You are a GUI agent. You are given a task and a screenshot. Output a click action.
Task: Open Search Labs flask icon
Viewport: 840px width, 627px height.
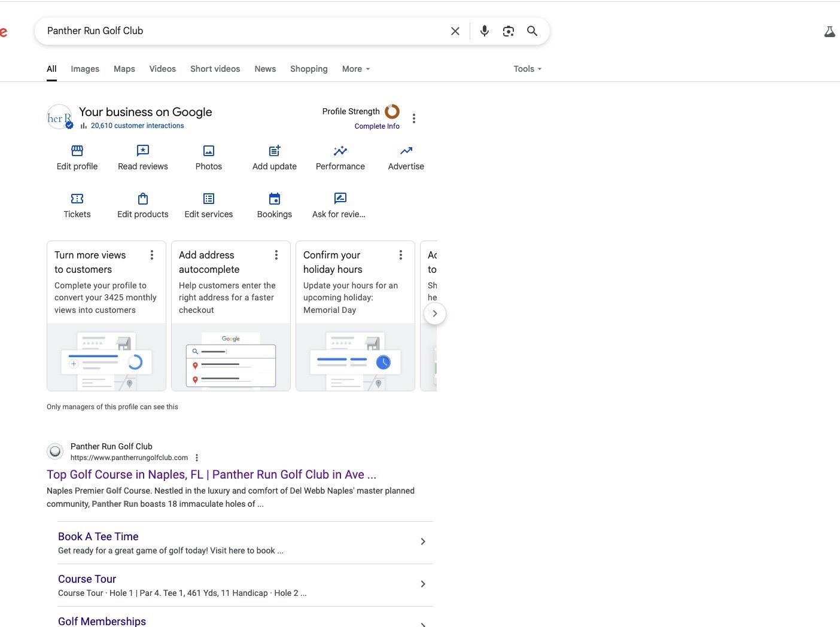[829, 32]
